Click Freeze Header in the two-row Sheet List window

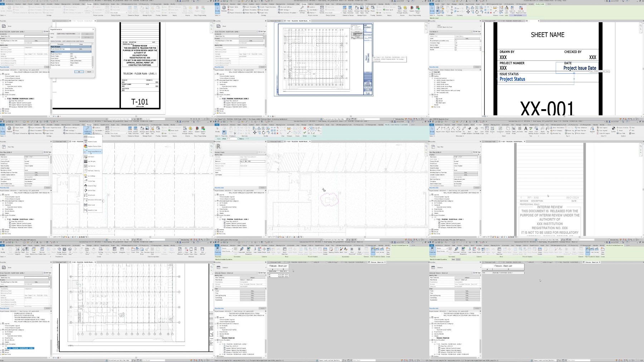point(325,251)
